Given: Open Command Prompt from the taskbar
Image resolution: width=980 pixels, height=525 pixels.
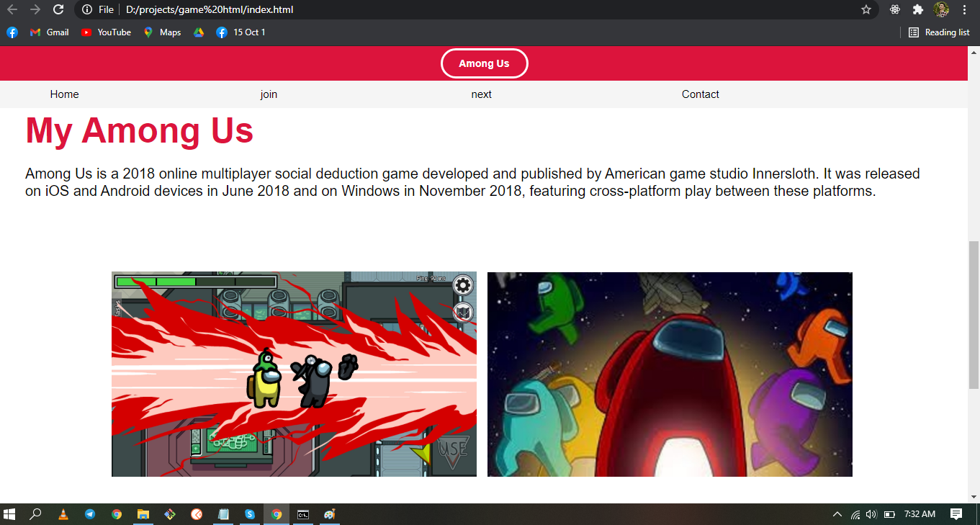Looking at the screenshot, I should tap(303, 514).
